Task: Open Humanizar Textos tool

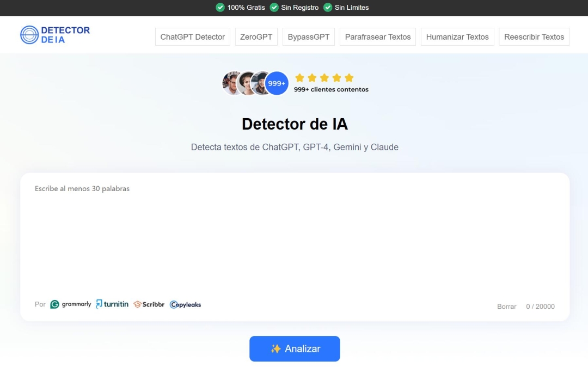Action: pos(457,36)
